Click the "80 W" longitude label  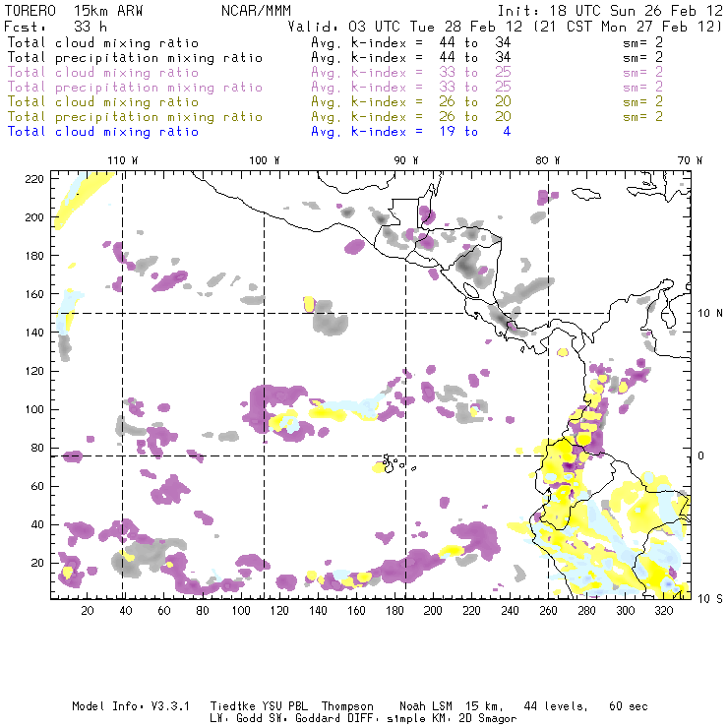[548, 160]
